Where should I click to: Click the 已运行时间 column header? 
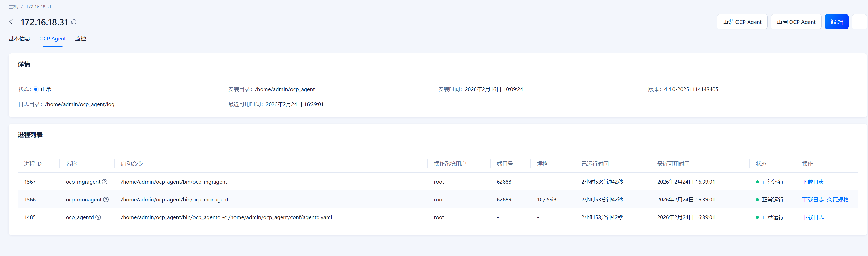[x=595, y=164]
